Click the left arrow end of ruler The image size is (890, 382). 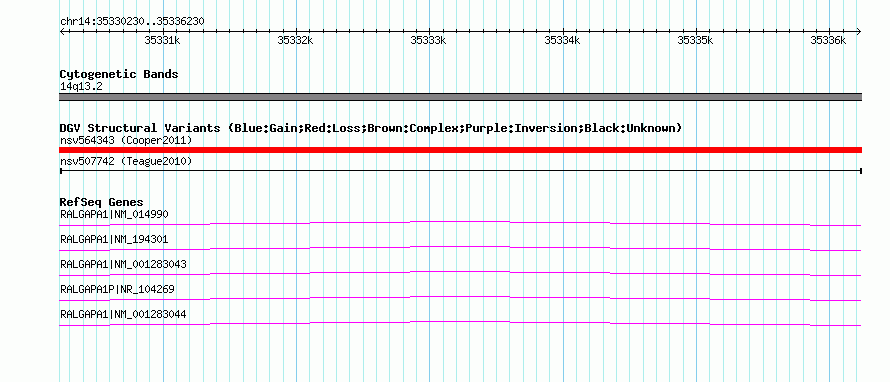(x=62, y=31)
